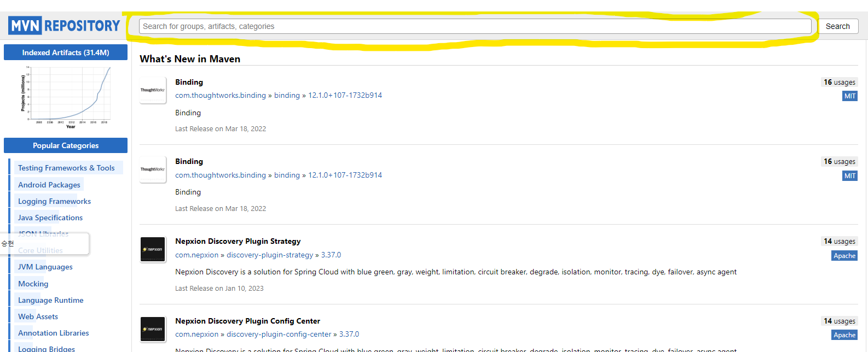Click the MVN Repository logo
This screenshot has height=352, width=868.
point(64,26)
